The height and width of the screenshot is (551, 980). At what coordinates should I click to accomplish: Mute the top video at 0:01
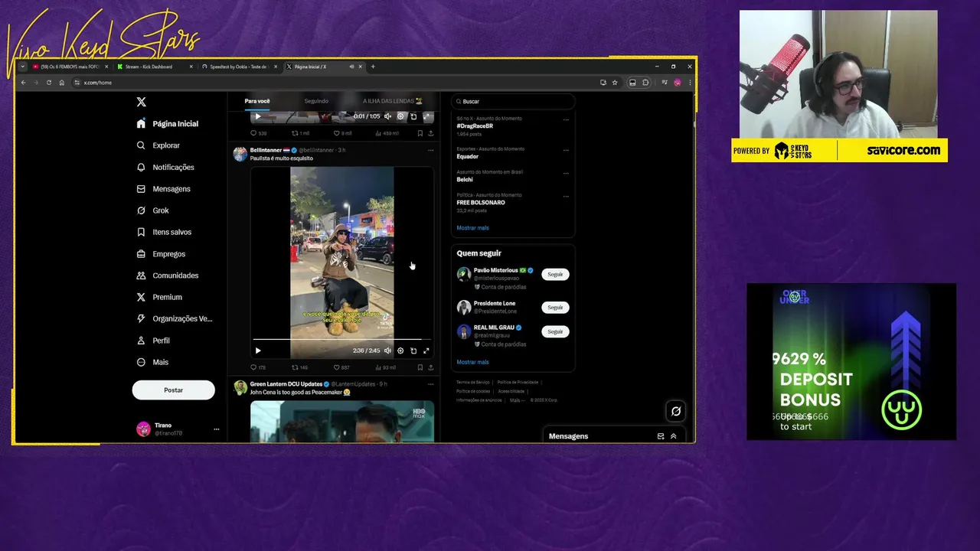[x=387, y=116]
